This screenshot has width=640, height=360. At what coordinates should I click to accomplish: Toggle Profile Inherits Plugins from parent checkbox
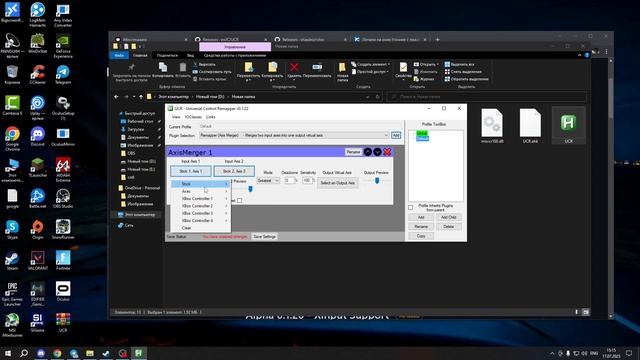click(411, 208)
